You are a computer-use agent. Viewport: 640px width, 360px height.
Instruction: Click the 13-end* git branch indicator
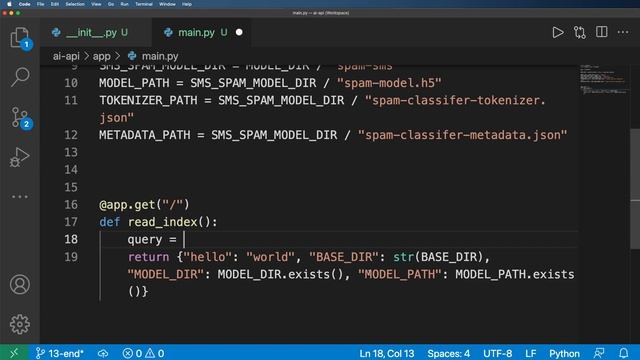60,353
